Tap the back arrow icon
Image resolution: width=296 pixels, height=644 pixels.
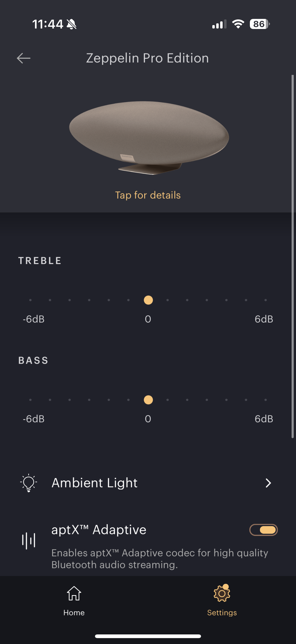point(24,58)
